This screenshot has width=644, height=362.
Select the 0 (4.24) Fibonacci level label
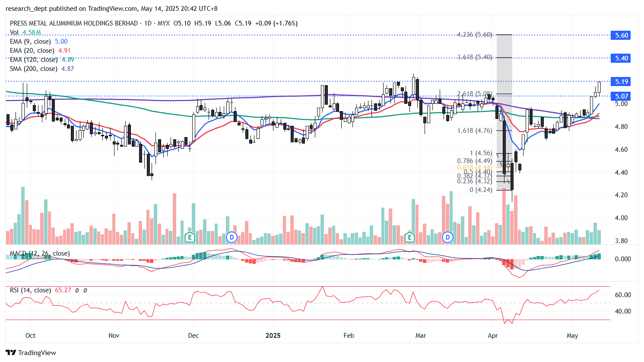click(x=481, y=190)
